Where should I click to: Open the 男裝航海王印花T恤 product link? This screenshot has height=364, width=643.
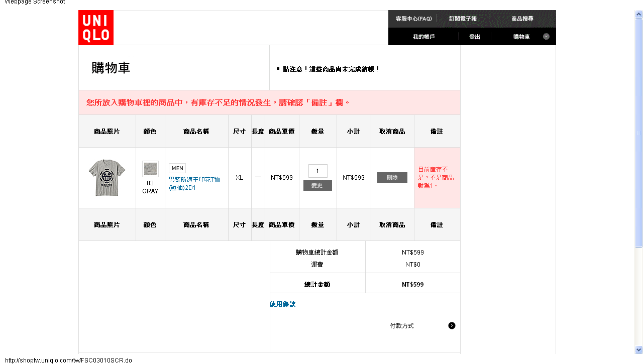(194, 183)
